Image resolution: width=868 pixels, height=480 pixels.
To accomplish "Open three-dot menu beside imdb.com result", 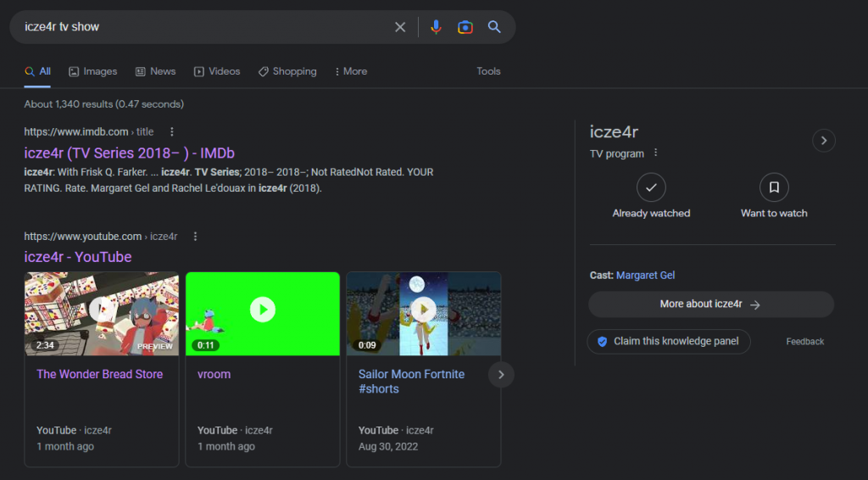I will coord(171,131).
